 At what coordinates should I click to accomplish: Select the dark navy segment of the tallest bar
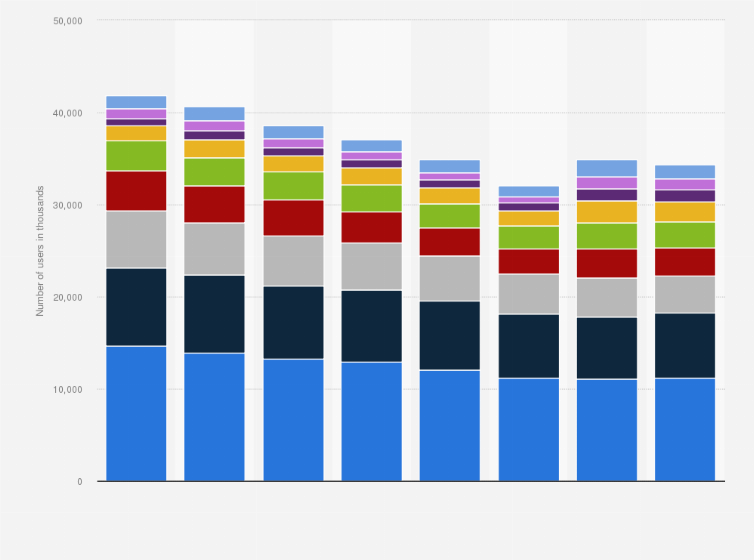point(136,307)
